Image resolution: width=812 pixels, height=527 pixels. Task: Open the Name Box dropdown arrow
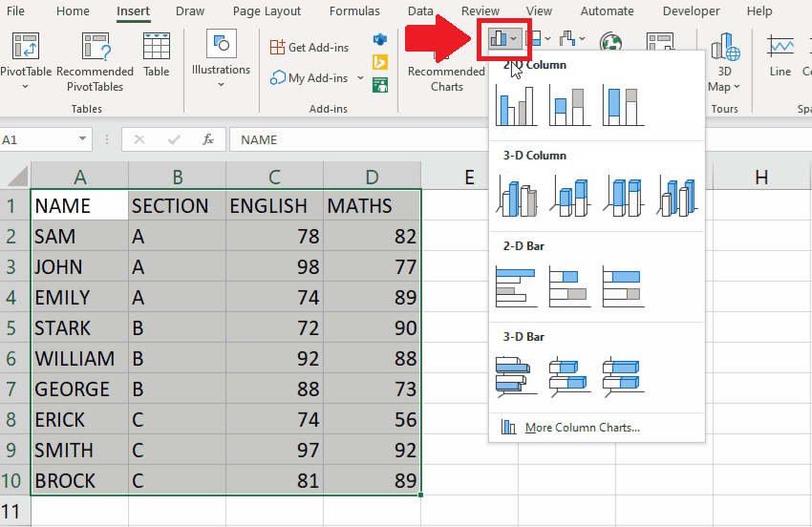coord(82,138)
